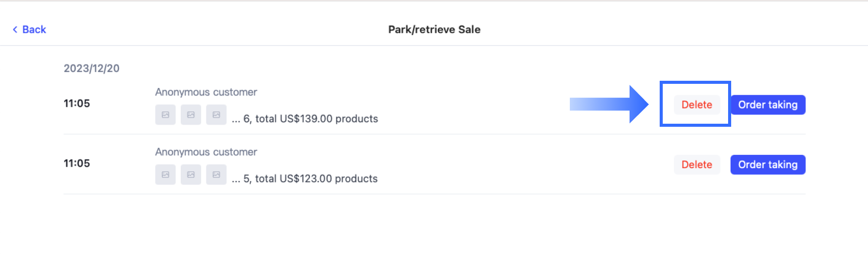This screenshot has width=868, height=273.
Task: Delete the parked sale totaling US$139.00
Action: 696,105
